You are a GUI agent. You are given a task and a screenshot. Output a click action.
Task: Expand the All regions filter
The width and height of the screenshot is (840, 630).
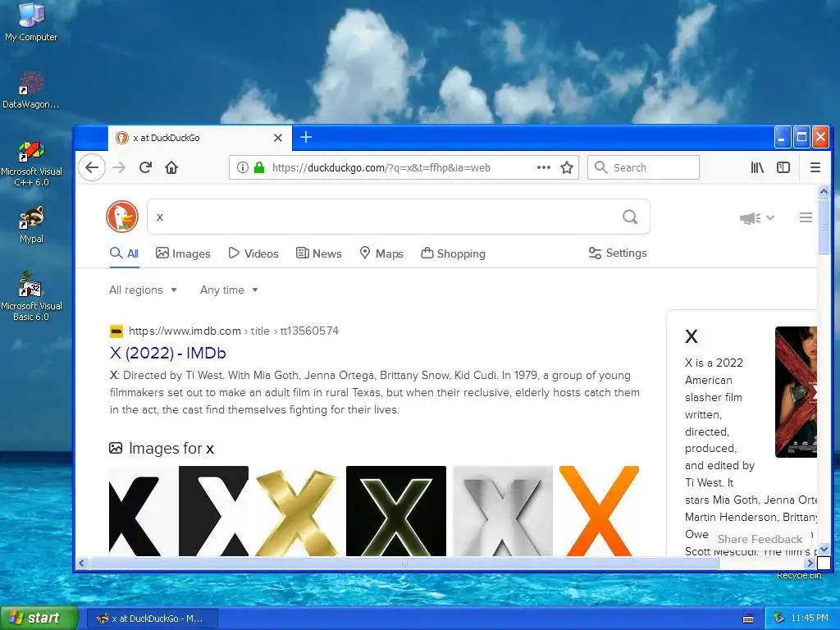(143, 290)
